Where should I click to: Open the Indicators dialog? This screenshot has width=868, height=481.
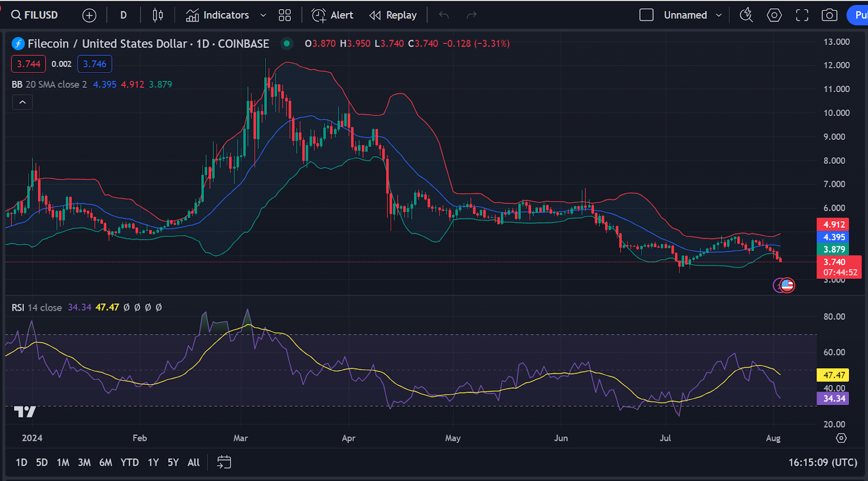[x=217, y=15]
